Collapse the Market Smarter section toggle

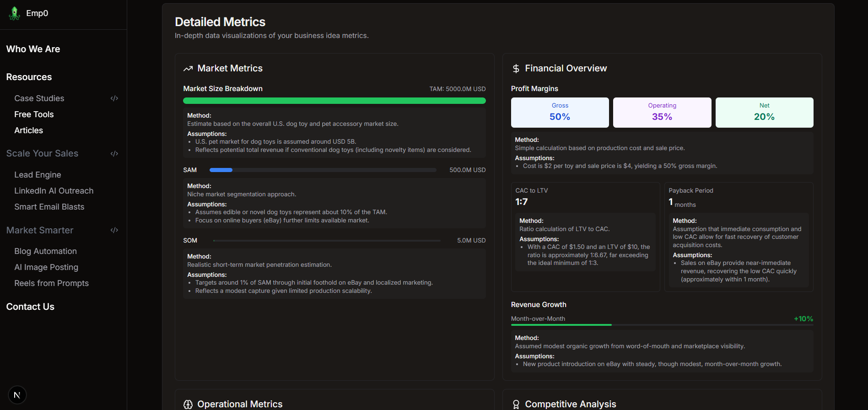pyautogui.click(x=114, y=230)
